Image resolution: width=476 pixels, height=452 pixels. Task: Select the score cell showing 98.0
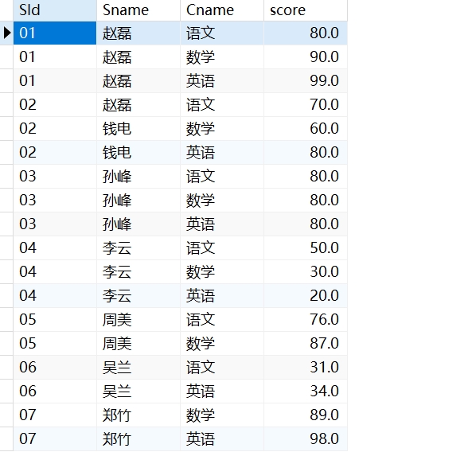(x=306, y=439)
